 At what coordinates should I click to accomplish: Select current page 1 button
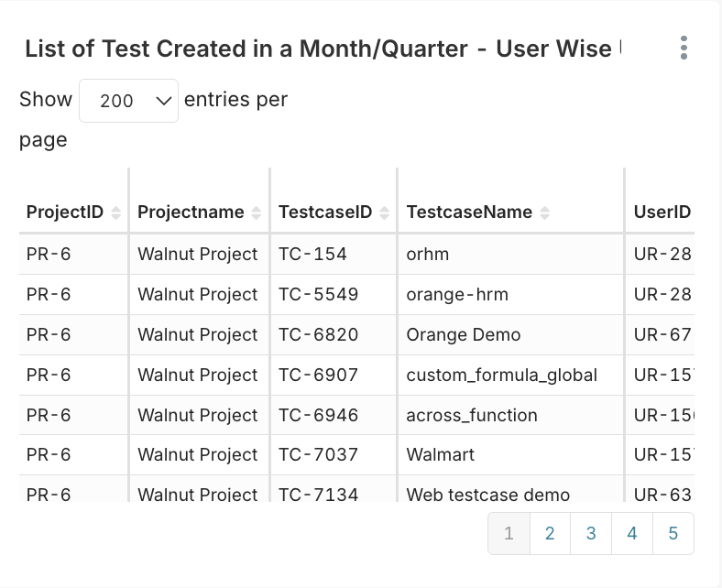pyautogui.click(x=509, y=533)
